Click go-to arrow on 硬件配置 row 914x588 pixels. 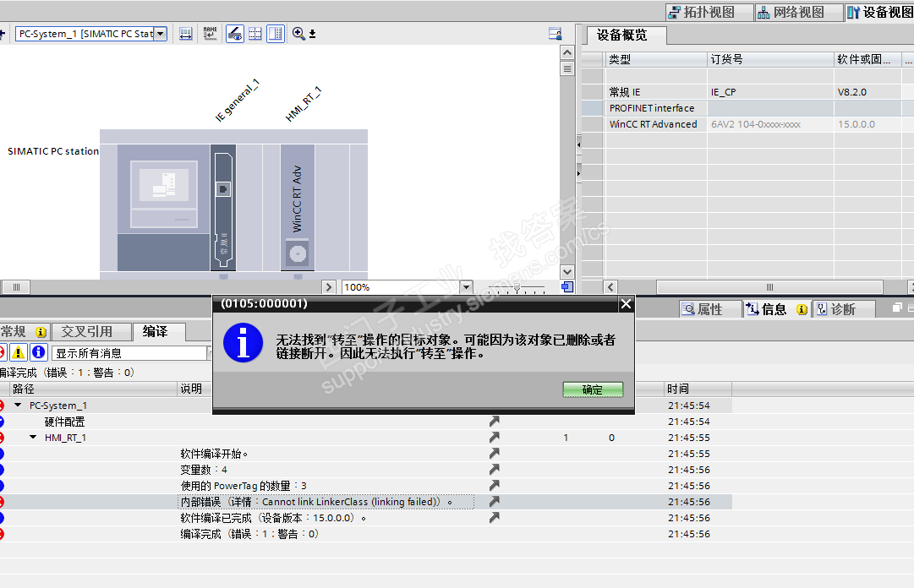tap(495, 421)
